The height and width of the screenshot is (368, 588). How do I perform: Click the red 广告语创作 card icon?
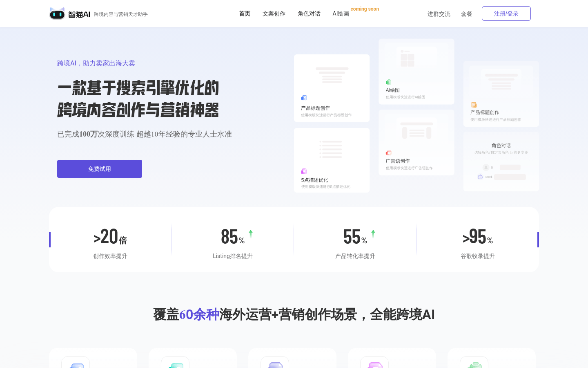[389, 153]
